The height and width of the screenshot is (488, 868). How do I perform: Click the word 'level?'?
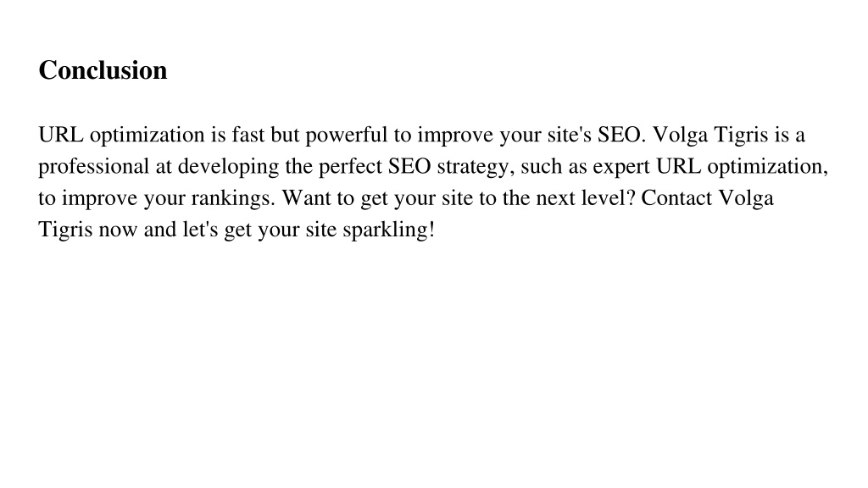coord(609,197)
